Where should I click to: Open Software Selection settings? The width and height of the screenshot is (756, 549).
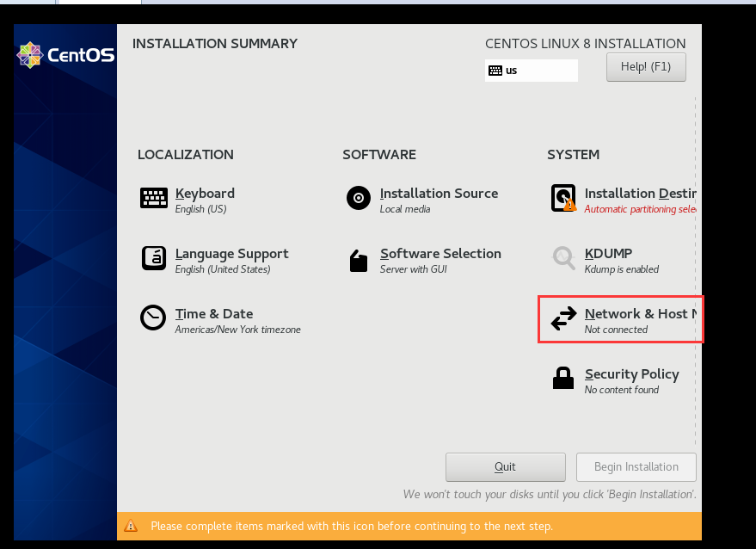[440, 254]
